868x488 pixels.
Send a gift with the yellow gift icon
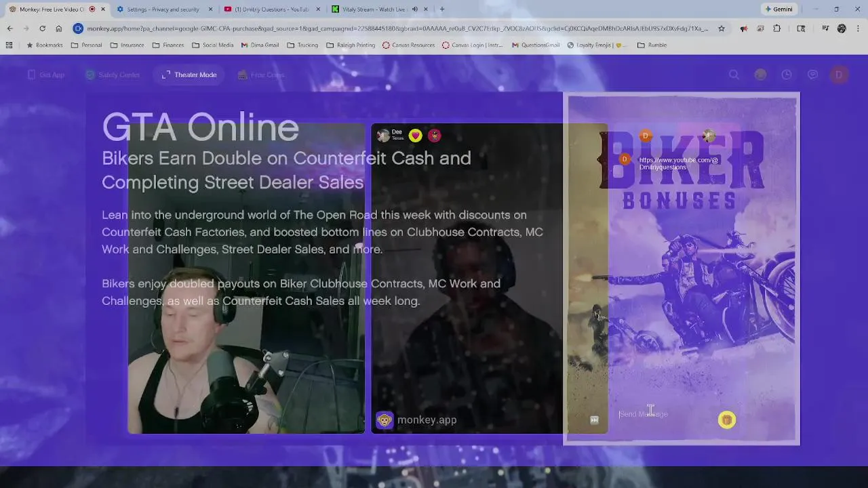727,420
